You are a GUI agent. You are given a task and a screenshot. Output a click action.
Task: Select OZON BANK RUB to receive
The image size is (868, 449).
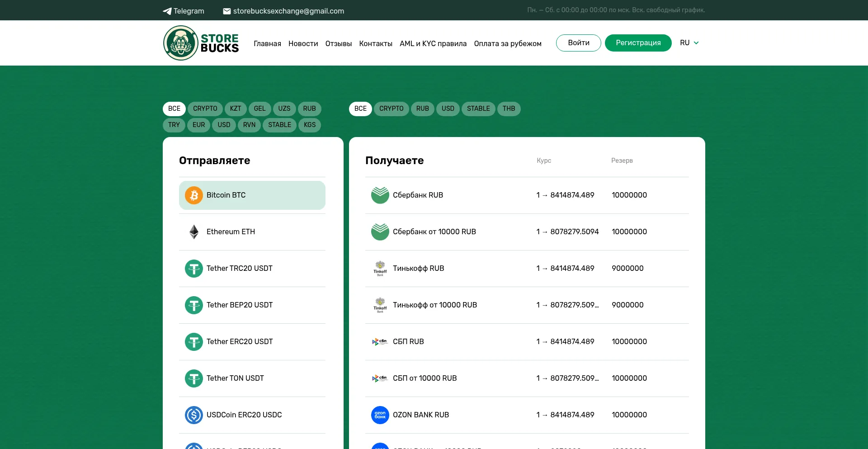(x=527, y=415)
